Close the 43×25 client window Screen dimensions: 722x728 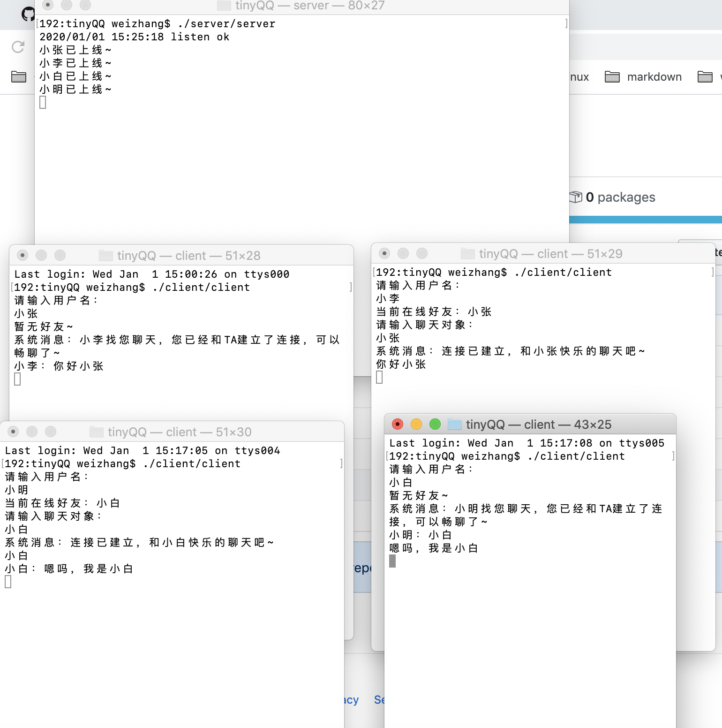point(398,424)
